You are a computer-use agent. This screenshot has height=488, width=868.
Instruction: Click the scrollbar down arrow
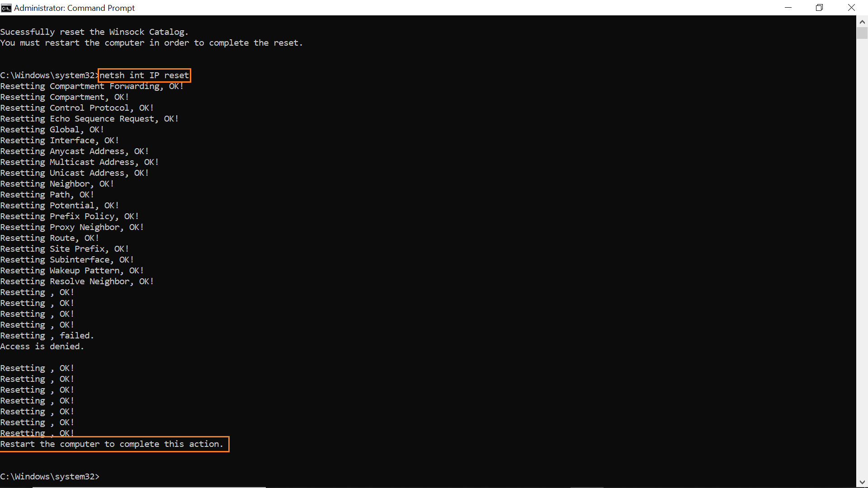click(863, 482)
